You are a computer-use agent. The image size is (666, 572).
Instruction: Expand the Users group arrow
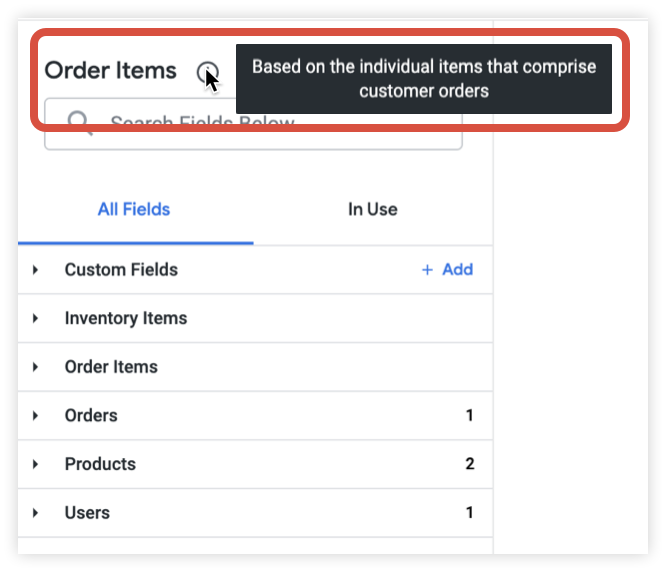coord(35,512)
